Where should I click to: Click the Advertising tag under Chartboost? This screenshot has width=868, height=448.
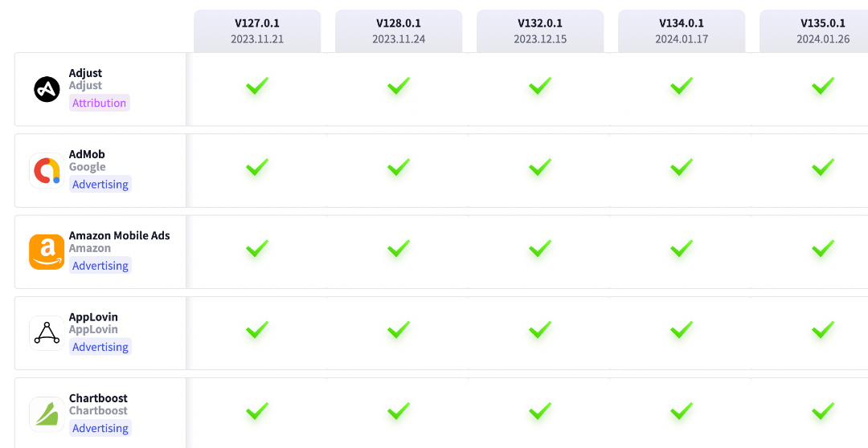coord(100,428)
